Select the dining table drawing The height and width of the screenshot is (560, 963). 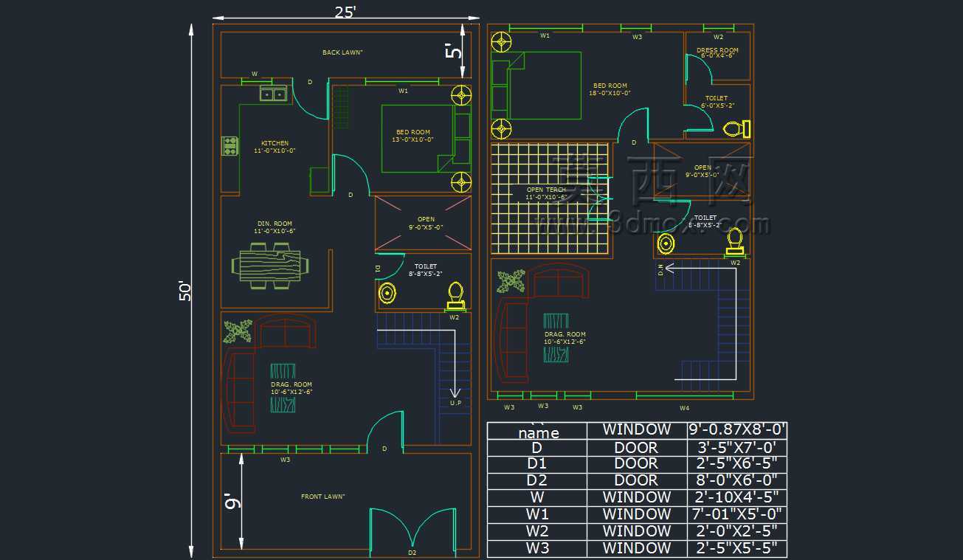271,266
